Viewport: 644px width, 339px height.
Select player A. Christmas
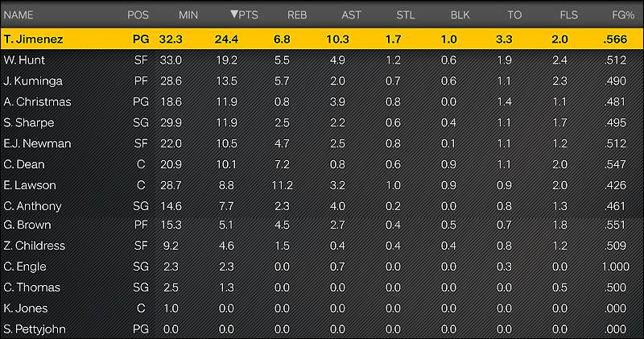click(x=322, y=102)
